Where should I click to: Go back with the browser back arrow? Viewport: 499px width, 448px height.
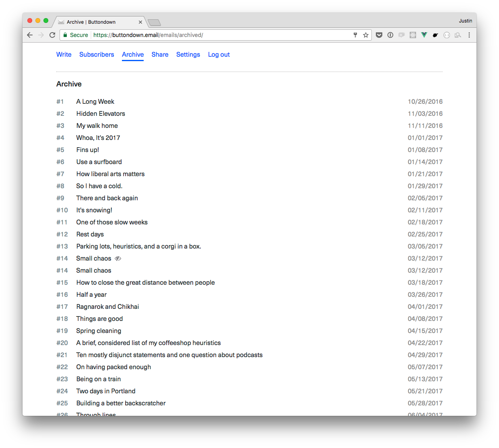[x=30, y=35]
